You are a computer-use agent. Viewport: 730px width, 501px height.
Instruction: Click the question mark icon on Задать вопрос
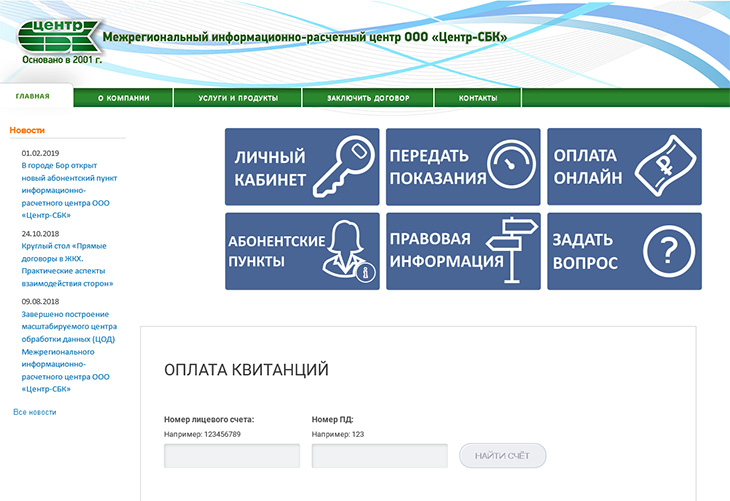coord(669,251)
